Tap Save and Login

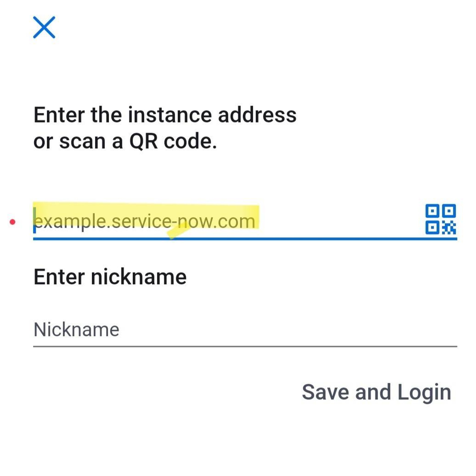click(x=377, y=393)
